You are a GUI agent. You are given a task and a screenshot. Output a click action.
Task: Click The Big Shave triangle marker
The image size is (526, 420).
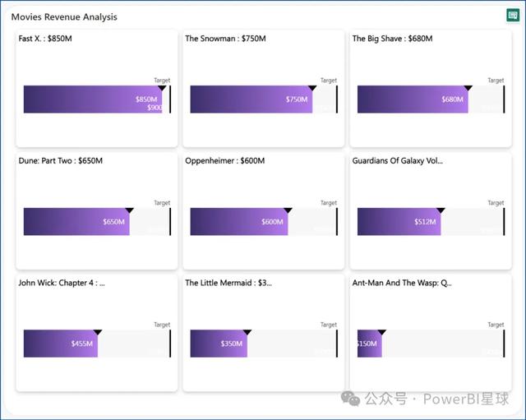(468, 88)
